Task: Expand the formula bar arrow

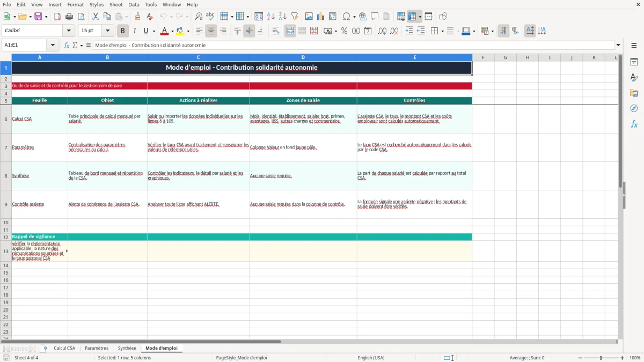Action: click(x=618, y=45)
